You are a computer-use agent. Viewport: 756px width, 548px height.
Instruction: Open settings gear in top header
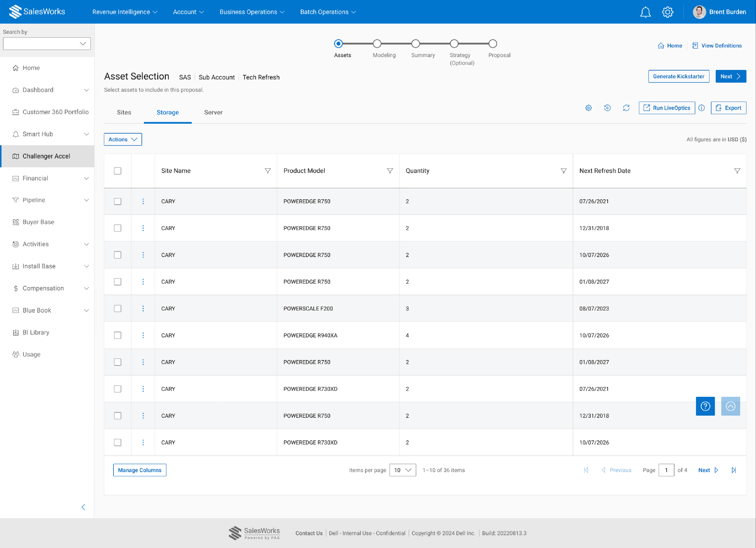(667, 12)
